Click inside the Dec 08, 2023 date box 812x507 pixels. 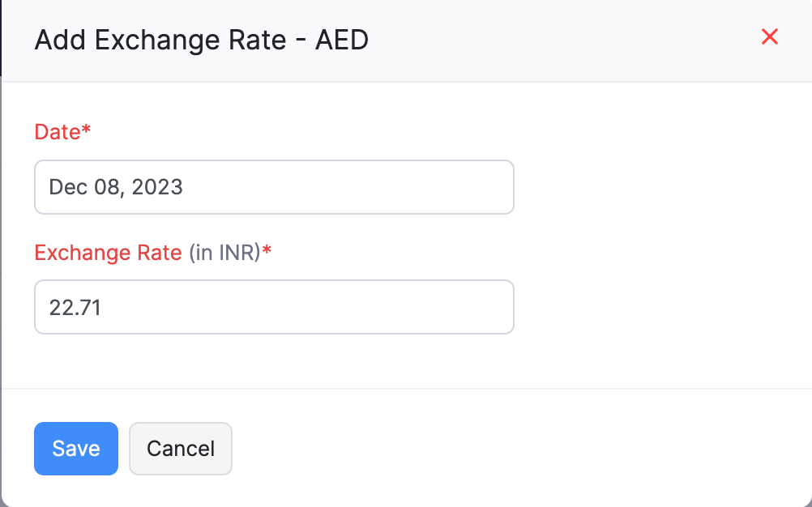(274, 187)
